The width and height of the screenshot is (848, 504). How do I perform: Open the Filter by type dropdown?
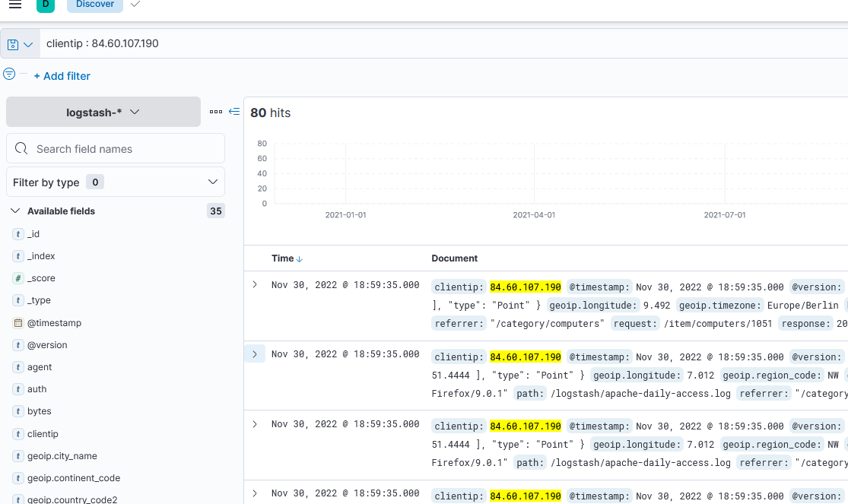pos(115,182)
